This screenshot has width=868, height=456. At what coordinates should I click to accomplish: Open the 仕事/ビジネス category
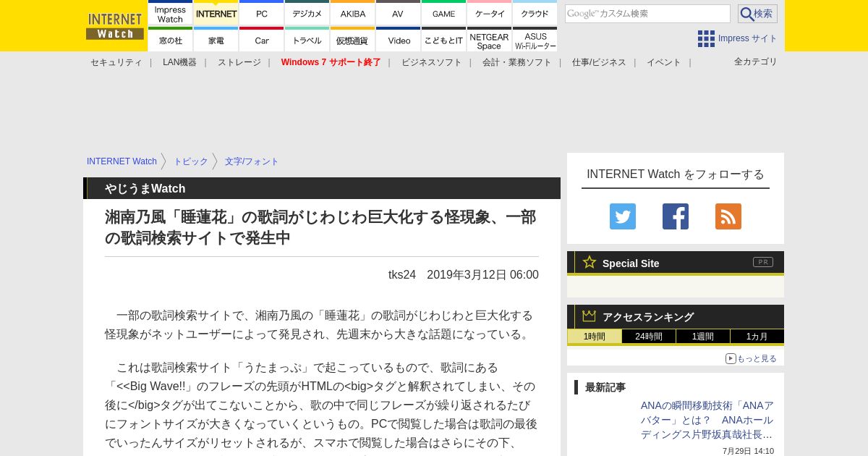click(x=599, y=62)
